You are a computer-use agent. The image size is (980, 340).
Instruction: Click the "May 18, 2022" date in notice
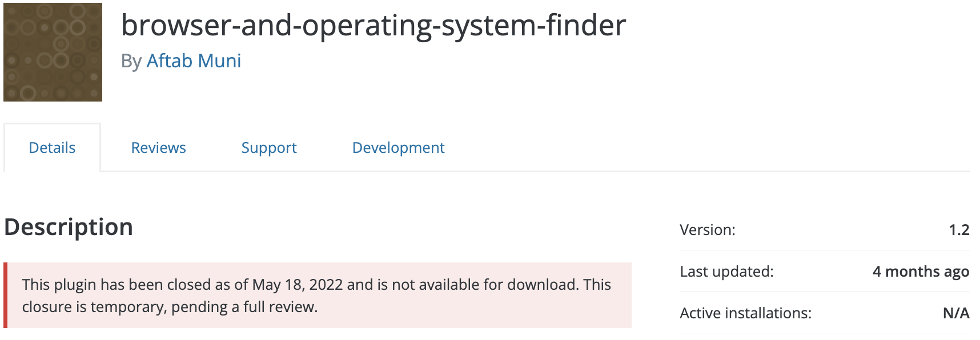click(298, 285)
